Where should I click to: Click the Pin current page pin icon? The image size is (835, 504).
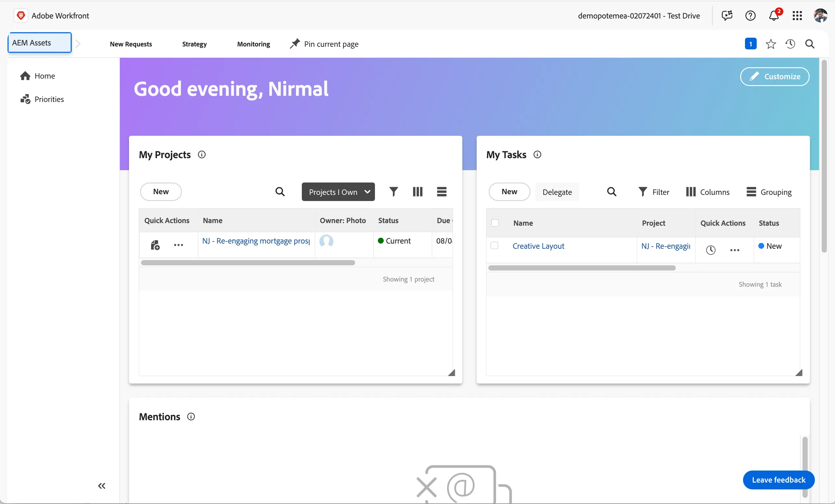(x=295, y=44)
